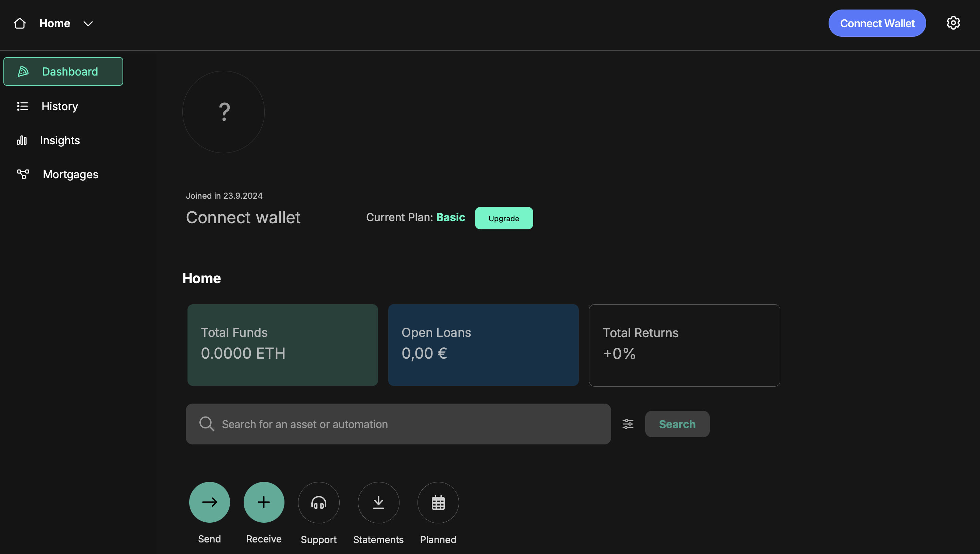980x554 pixels.
Task: Click the Statements download icon
Action: pos(378,503)
